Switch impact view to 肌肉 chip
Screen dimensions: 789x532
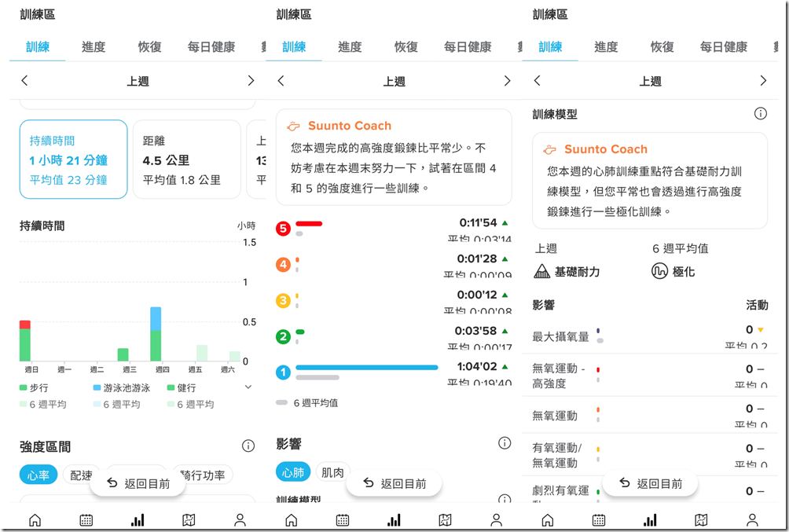pyautogui.click(x=332, y=472)
